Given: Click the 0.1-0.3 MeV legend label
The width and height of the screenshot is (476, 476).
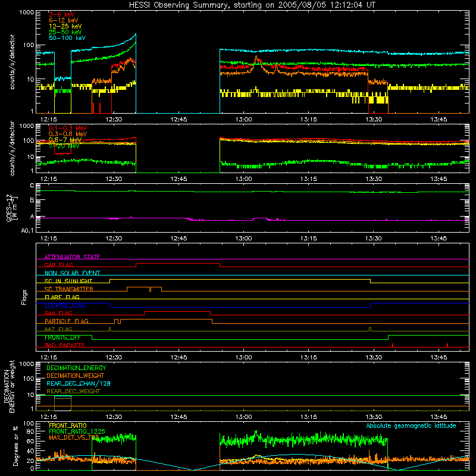Looking at the screenshot, I should tap(68, 128).
